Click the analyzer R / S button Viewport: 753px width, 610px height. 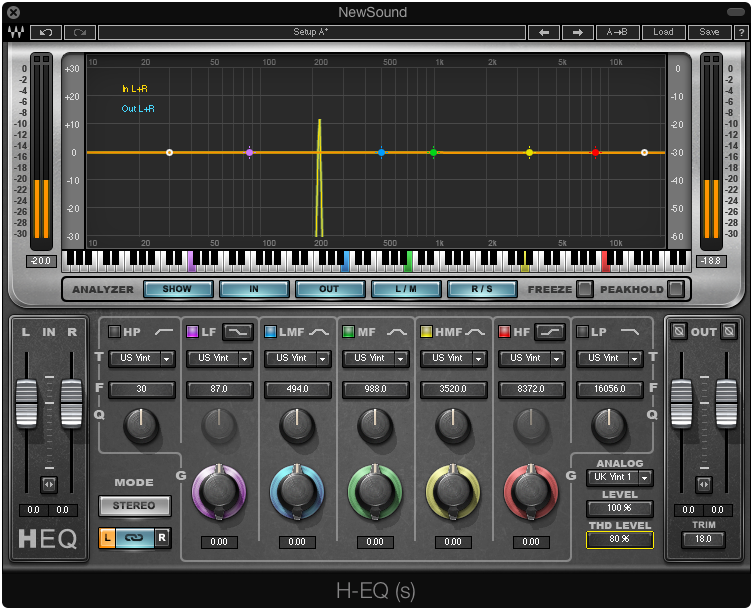(x=482, y=289)
